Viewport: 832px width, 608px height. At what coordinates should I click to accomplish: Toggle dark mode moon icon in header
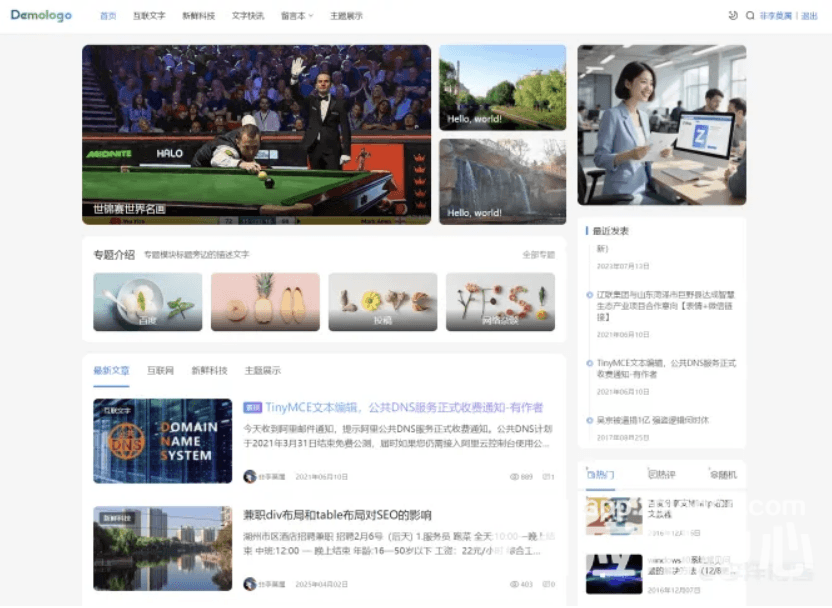[x=733, y=15]
